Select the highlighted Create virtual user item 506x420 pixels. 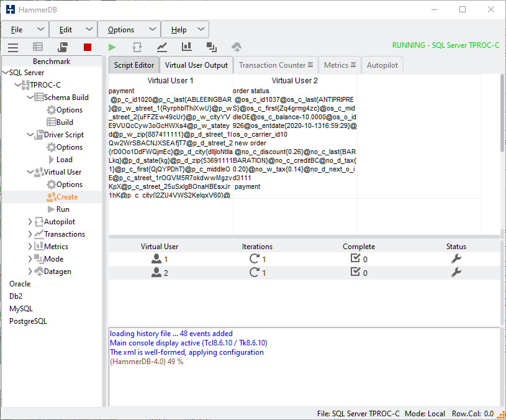62,197
